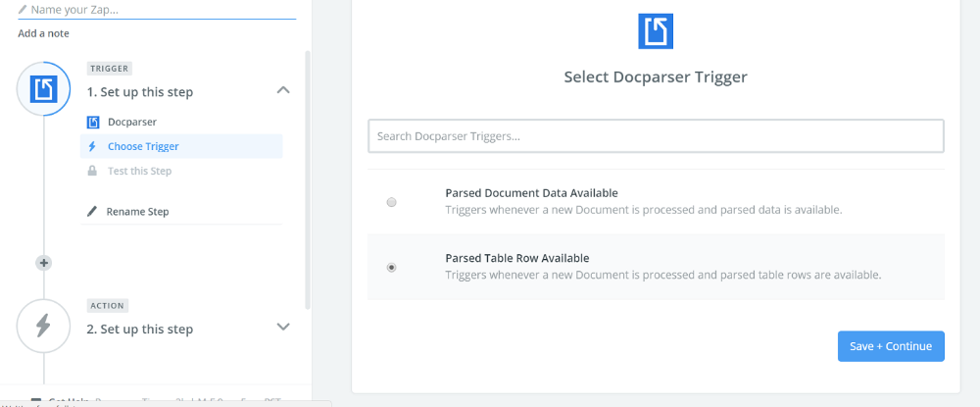Focus the Name your Zap field
The width and height of the screenshot is (980, 407).
click(x=157, y=10)
